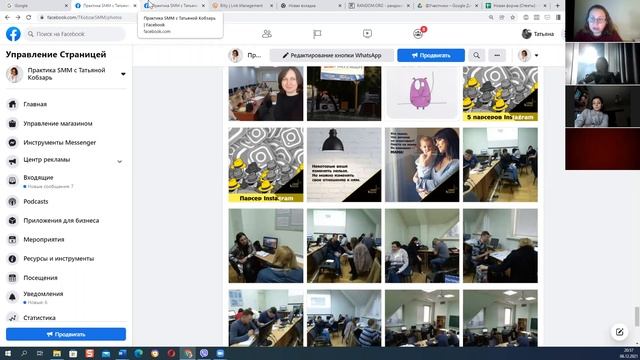Open the Windows Start menu
The width and height of the screenshot is (640, 360).
7,353
